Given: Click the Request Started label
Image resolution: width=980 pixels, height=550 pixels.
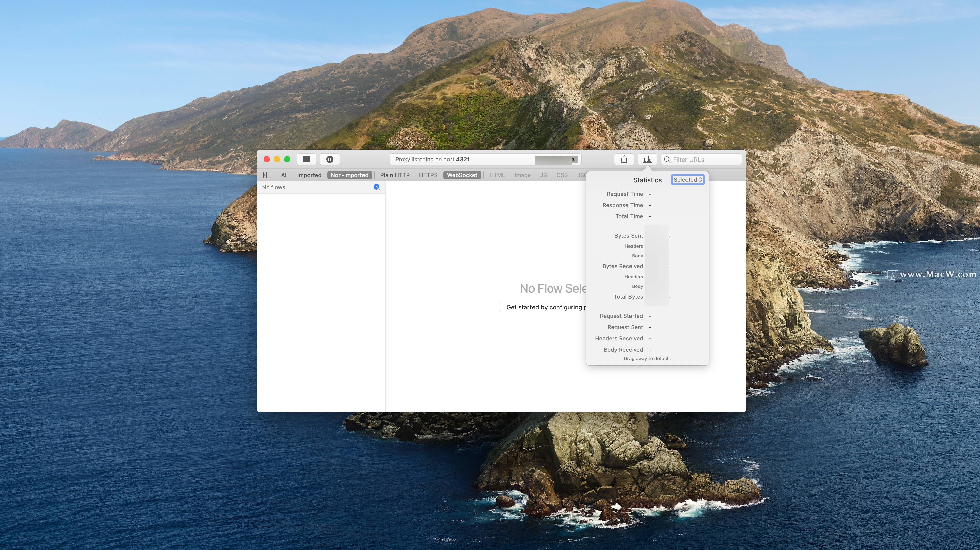Looking at the screenshot, I should point(621,316).
